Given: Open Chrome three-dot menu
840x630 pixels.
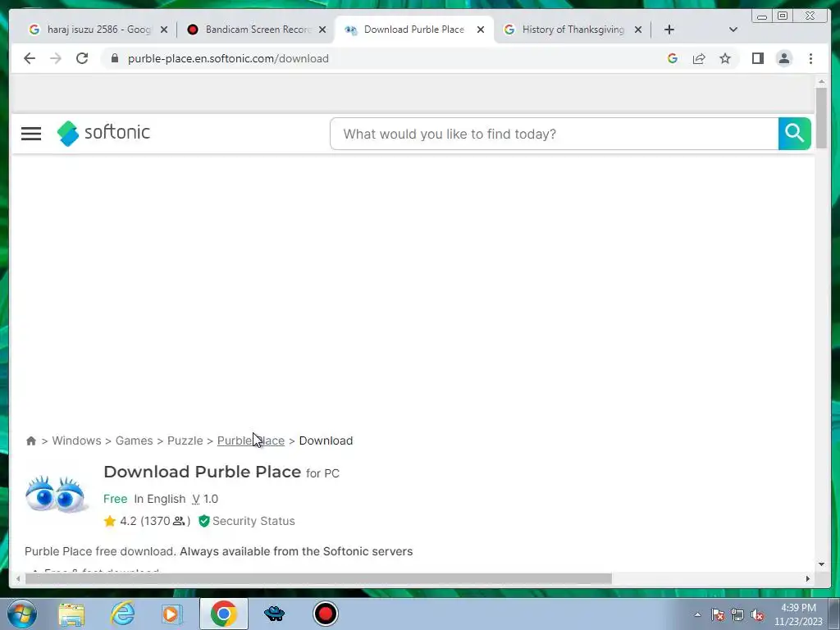Looking at the screenshot, I should tap(811, 58).
